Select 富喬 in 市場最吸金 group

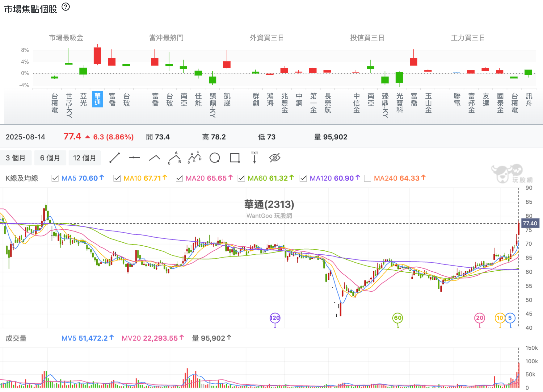click(x=112, y=99)
